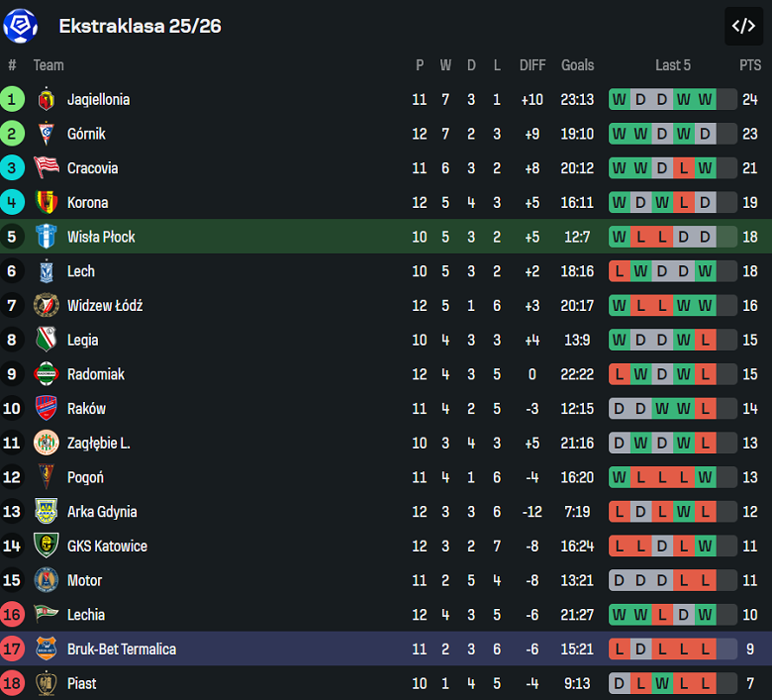Screen dimensions: 772x700
Task: Click the DIFF column header
Action: tap(532, 65)
